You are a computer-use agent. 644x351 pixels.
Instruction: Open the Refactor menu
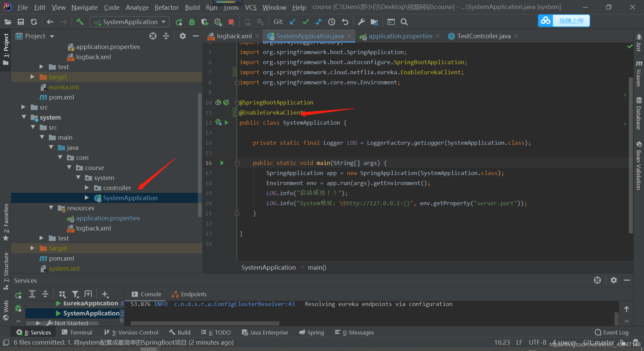point(166,7)
